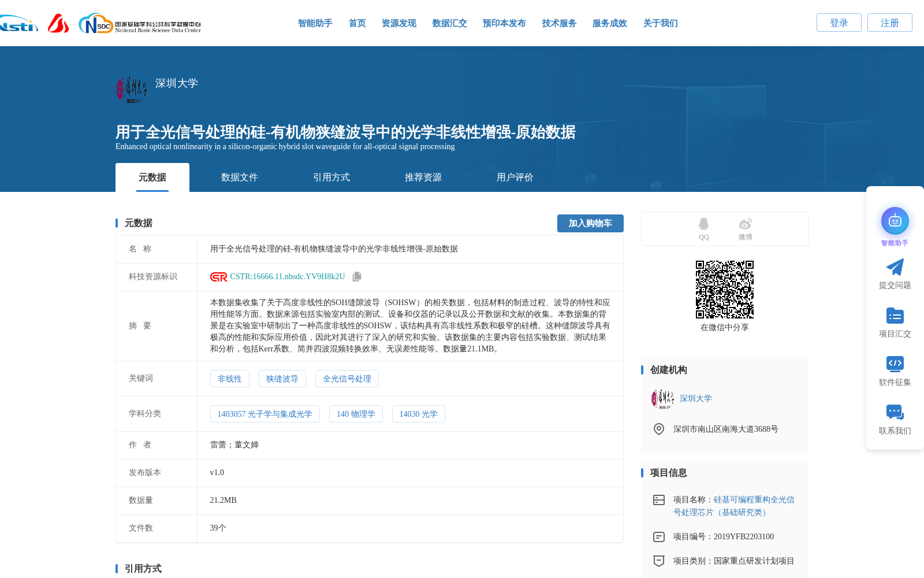Open the CSTR:16666.11.nbsdc.YV9H8k2U link
Image resolution: width=924 pixels, height=578 pixels.
tap(288, 277)
